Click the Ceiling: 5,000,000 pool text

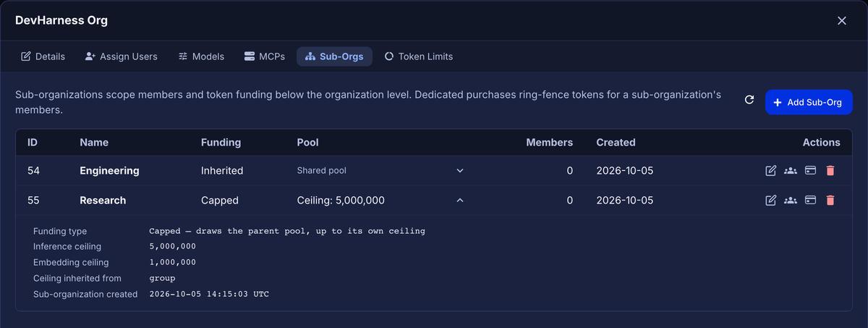tap(341, 200)
